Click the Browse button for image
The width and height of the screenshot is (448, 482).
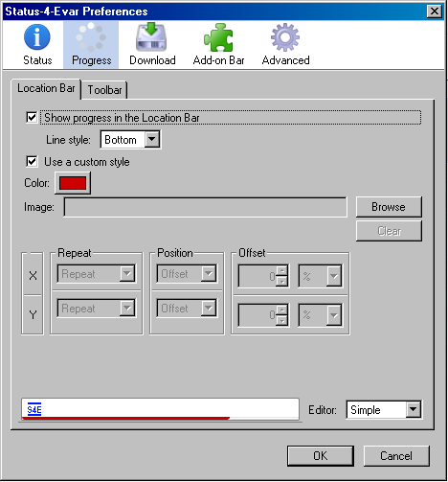tap(389, 207)
